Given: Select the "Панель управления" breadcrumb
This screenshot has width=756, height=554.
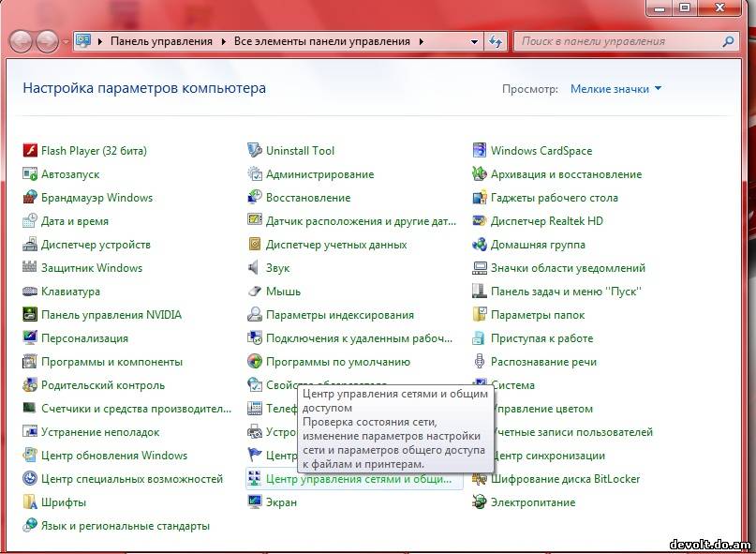Looking at the screenshot, I should (161, 41).
